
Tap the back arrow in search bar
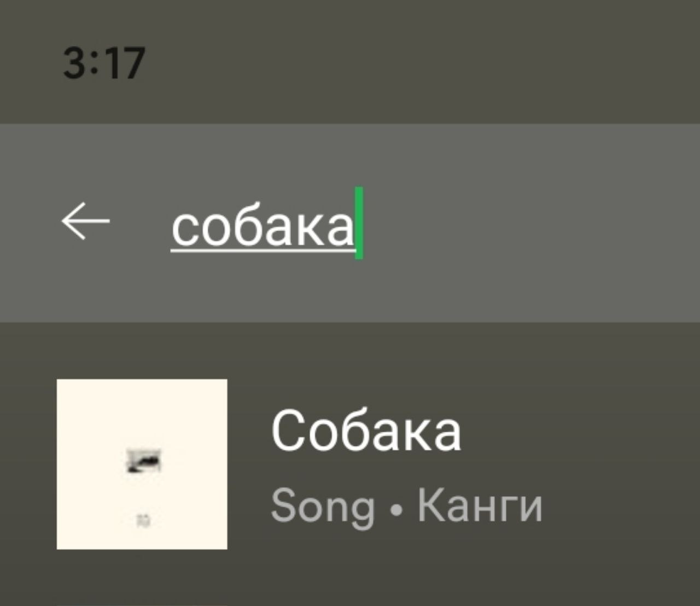85,221
